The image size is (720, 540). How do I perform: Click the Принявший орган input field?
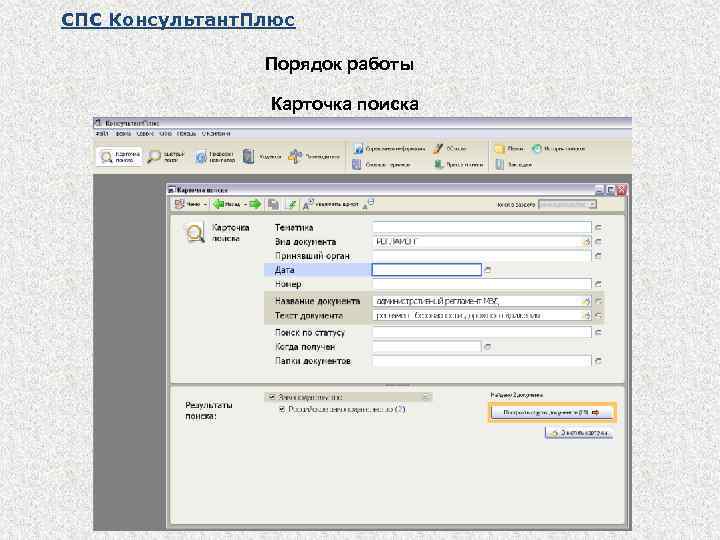click(482, 256)
